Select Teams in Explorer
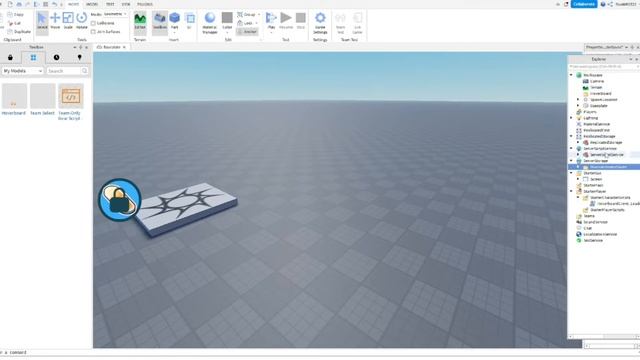The height and width of the screenshot is (360, 640). click(x=589, y=216)
